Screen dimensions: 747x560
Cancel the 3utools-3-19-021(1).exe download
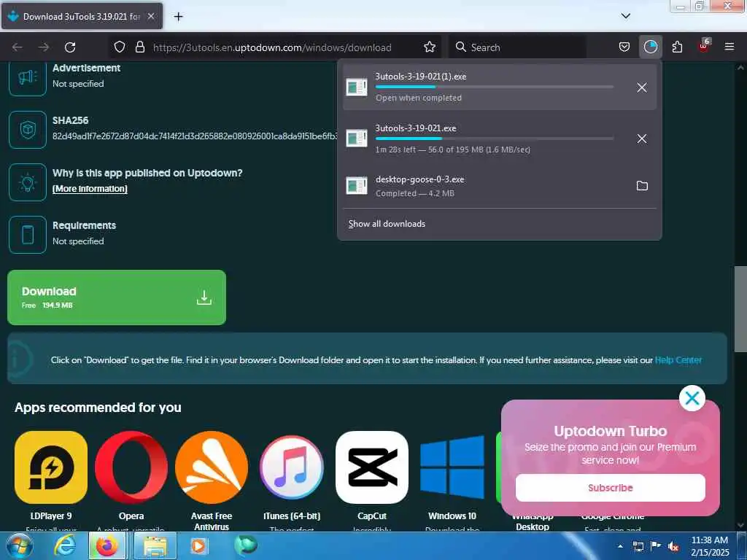[642, 87]
